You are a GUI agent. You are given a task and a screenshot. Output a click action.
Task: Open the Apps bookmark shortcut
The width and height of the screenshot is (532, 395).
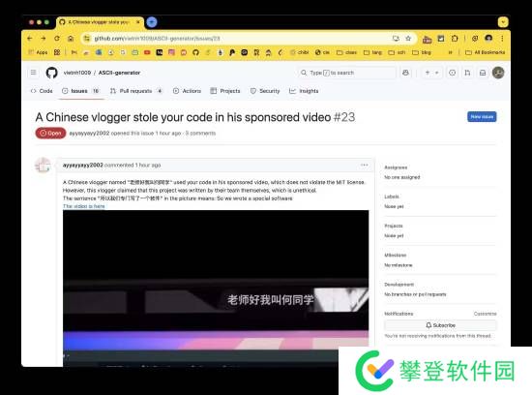38,52
